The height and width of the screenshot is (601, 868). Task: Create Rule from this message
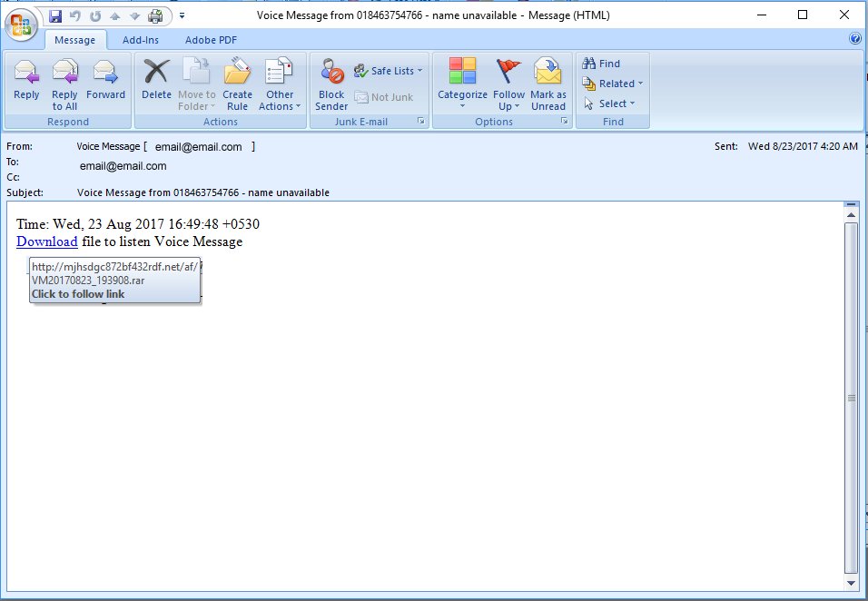(238, 84)
